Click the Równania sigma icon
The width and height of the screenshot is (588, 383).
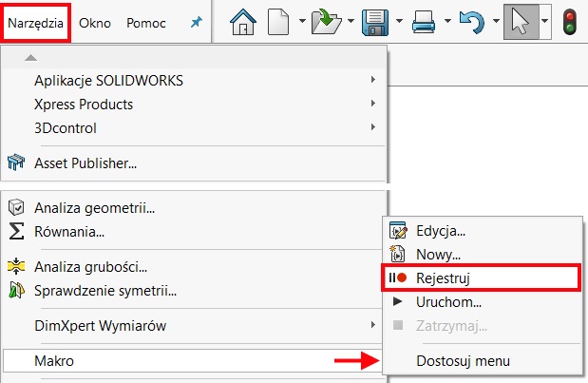pos(16,231)
